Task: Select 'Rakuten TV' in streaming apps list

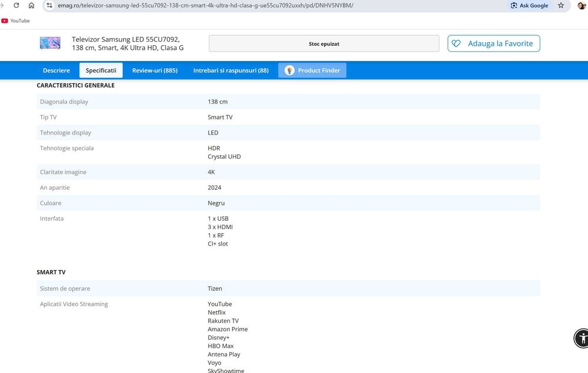Action: pos(223,321)
